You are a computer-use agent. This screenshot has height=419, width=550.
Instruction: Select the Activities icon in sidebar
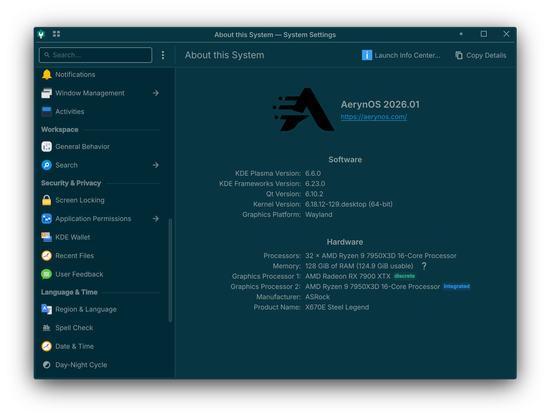tap(47, 111)
